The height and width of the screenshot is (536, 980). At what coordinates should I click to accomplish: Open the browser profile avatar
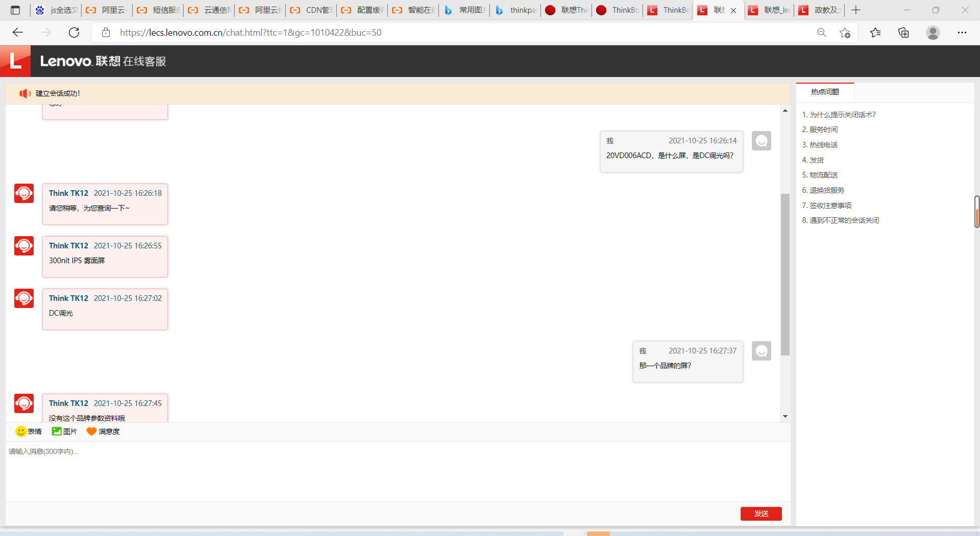[x=933, y=33]
